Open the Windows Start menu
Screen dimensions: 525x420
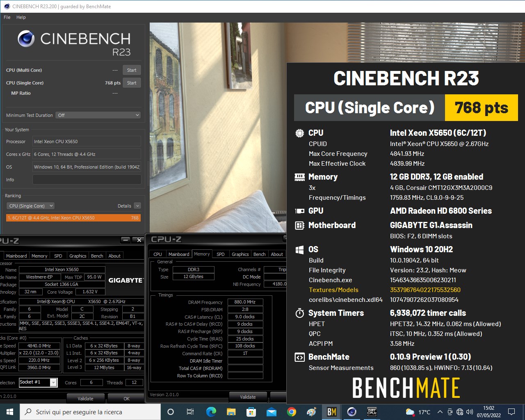point(10,412)
